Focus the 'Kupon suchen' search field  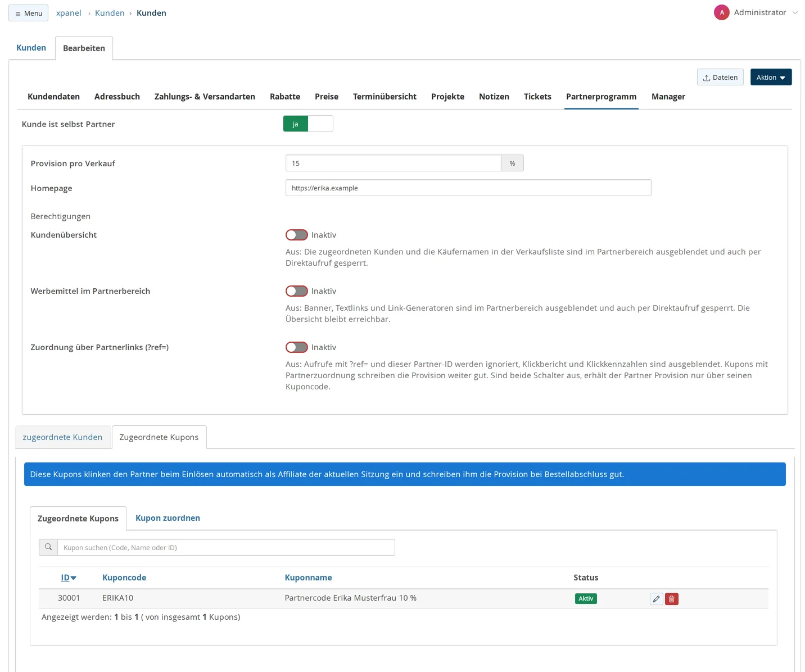(x=226, y=547)
